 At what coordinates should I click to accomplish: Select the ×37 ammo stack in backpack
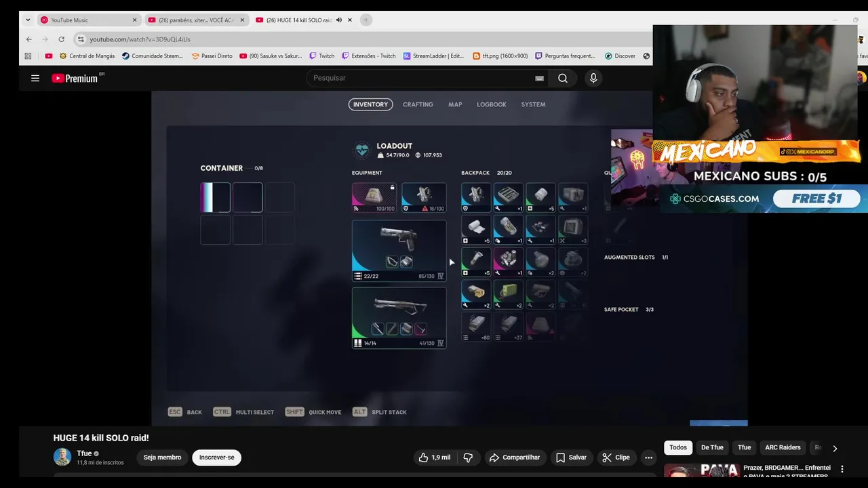pyautogui.click(x=509, y=326)
